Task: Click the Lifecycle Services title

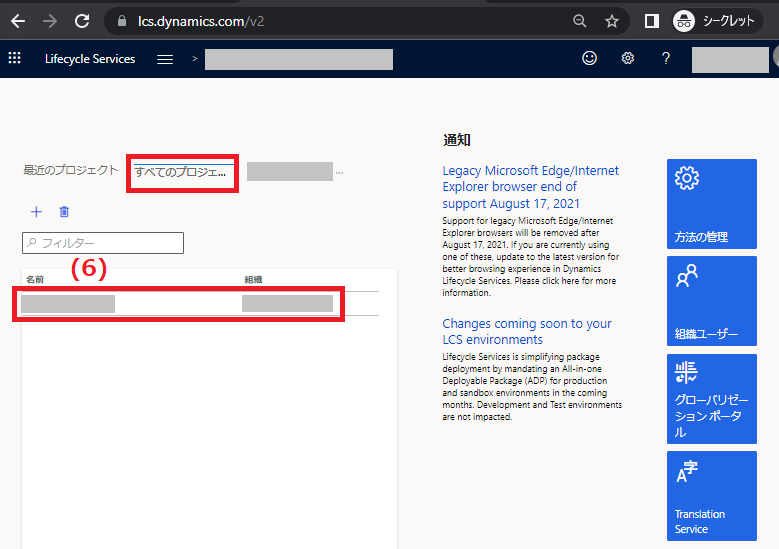Action: point(90,59)
